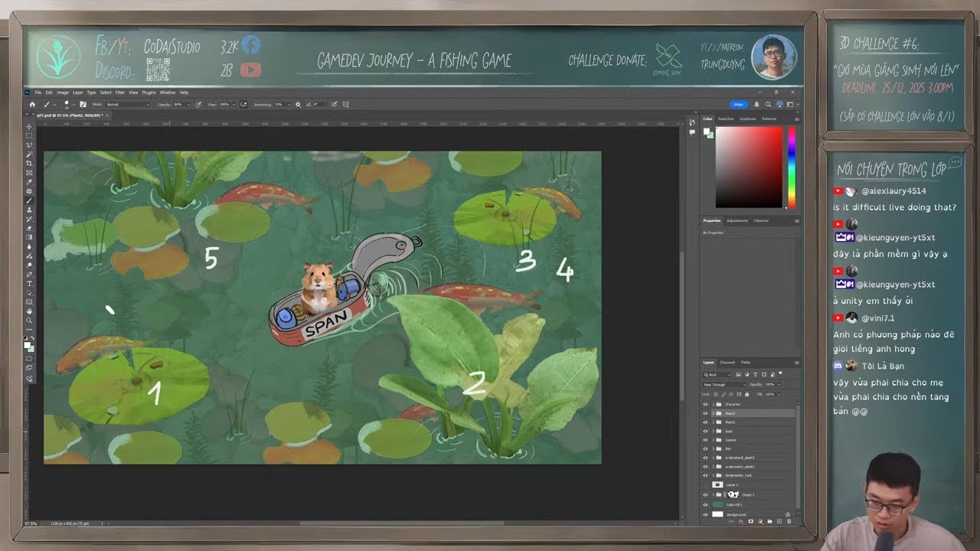Switch to the Channels tab

[x=727, y=363]
